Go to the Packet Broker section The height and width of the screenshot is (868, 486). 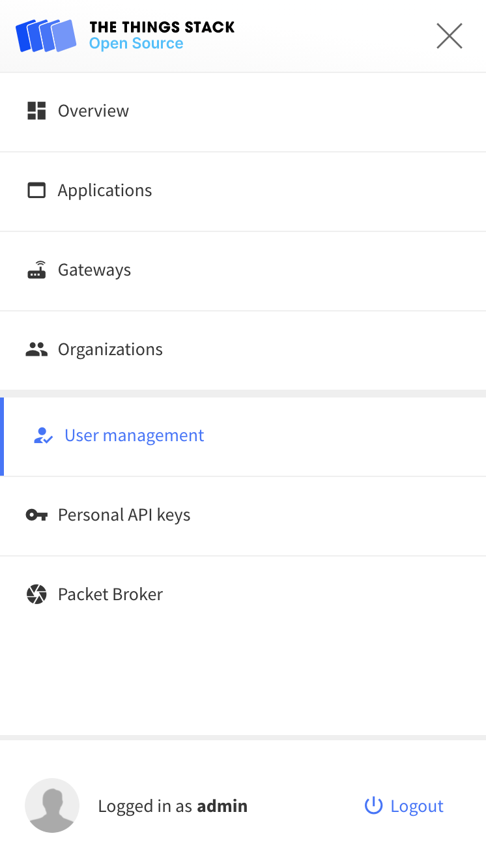[x=110, y=594]
